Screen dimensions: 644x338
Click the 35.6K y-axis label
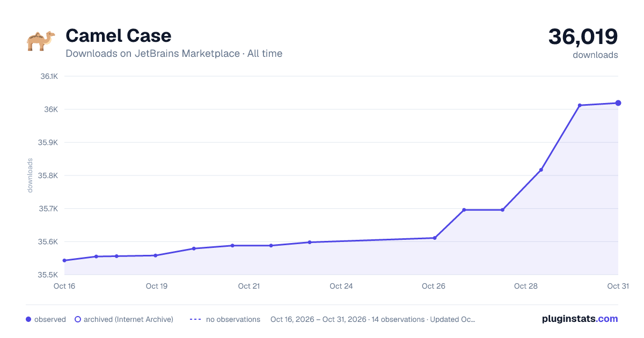click(48, 242)
